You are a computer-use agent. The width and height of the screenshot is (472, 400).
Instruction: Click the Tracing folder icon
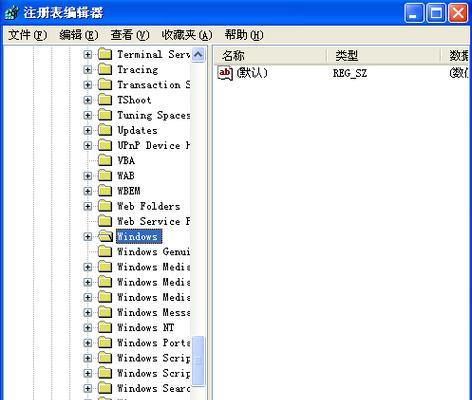click(x=105, y=69)
